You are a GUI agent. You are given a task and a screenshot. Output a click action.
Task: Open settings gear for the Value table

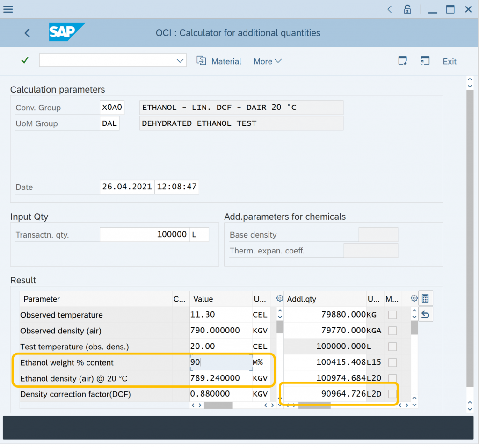(280, 298)
